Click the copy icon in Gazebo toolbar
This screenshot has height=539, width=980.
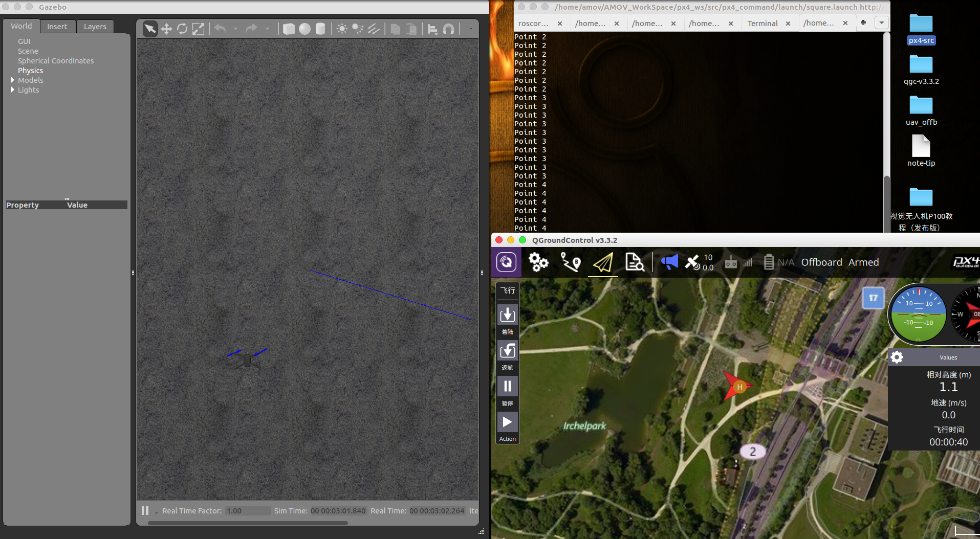click(395, 29)
